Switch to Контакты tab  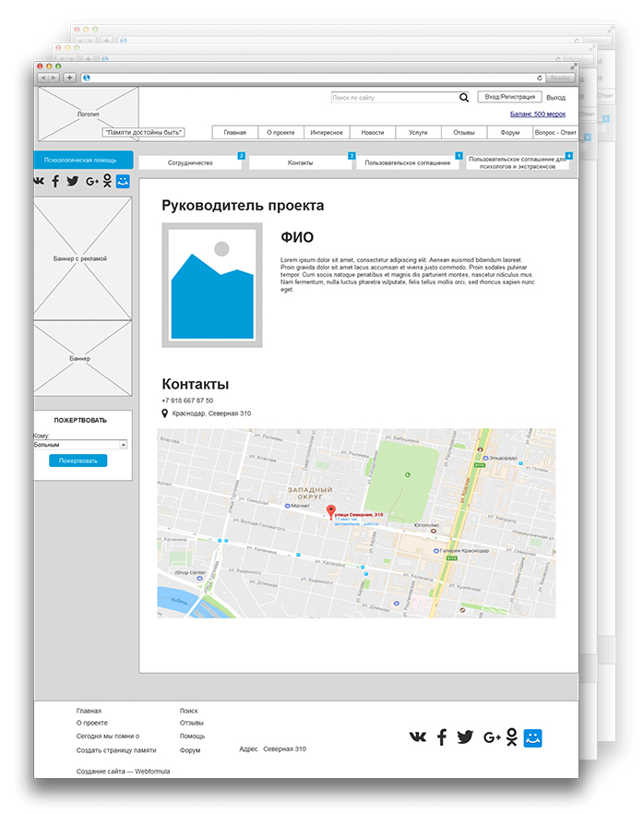(x=301, y=162)
